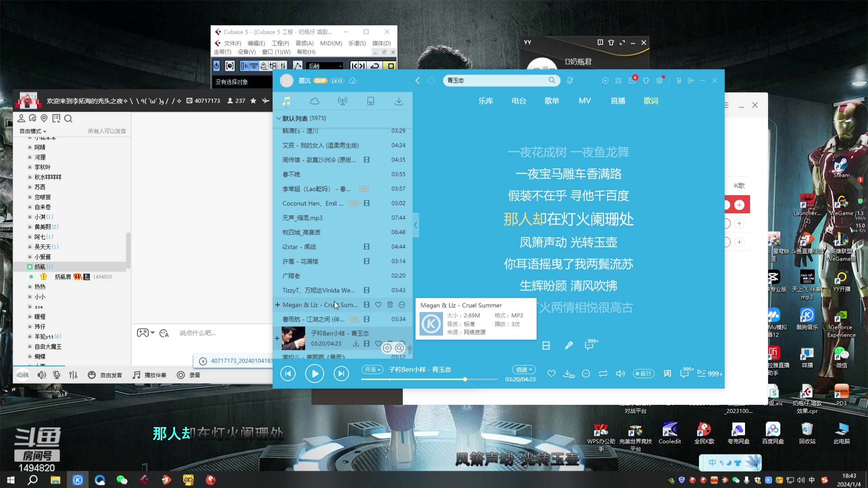
Task: Click the 录音 record button in YY
Action: (189, 375)
